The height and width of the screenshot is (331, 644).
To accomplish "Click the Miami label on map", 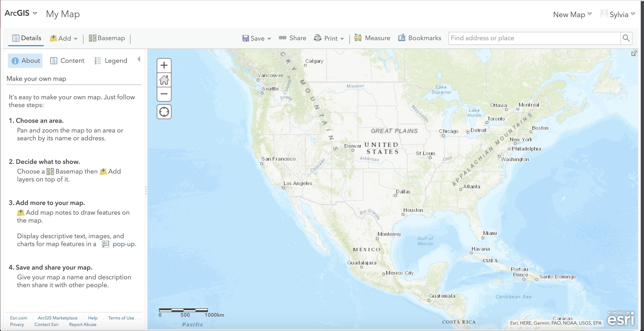I will click(x=490, y=233).
